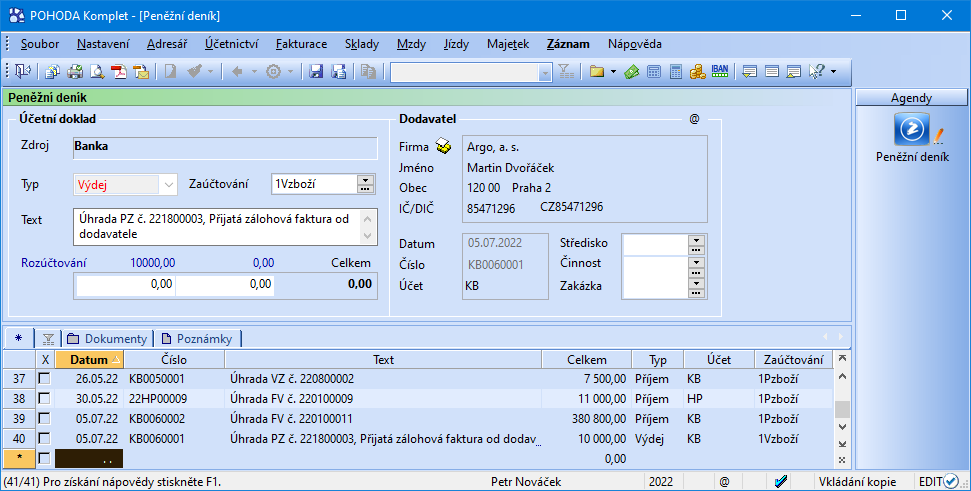Screen dimensions: 971x491
Task: Click the table vertical scrollbar thumb
Action: (842, 409)
